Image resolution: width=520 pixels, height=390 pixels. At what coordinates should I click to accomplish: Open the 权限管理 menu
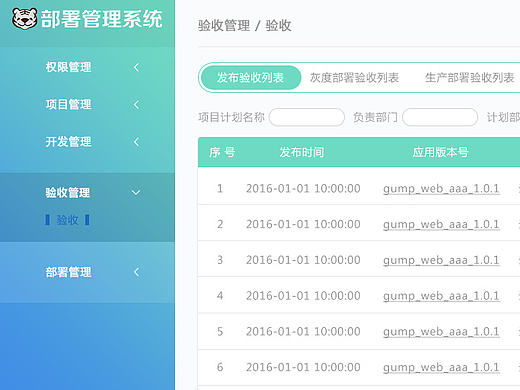coord(68,67)
